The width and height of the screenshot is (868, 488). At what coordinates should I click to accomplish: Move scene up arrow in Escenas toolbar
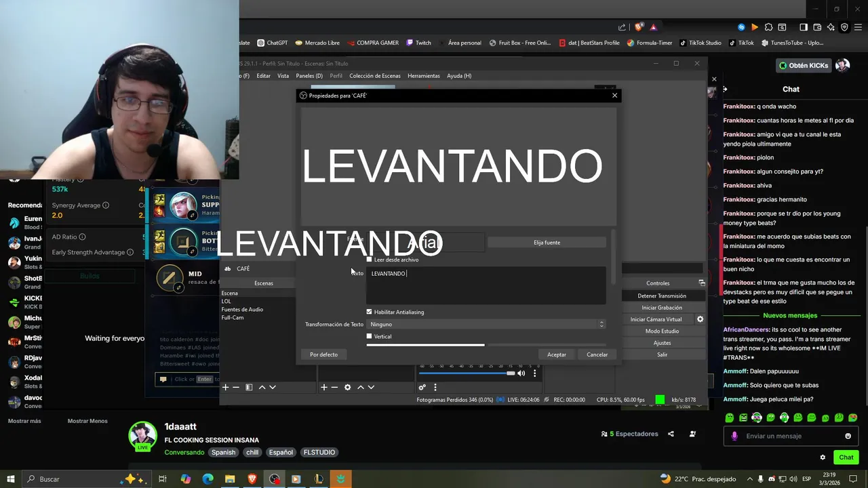coord(262,387)
